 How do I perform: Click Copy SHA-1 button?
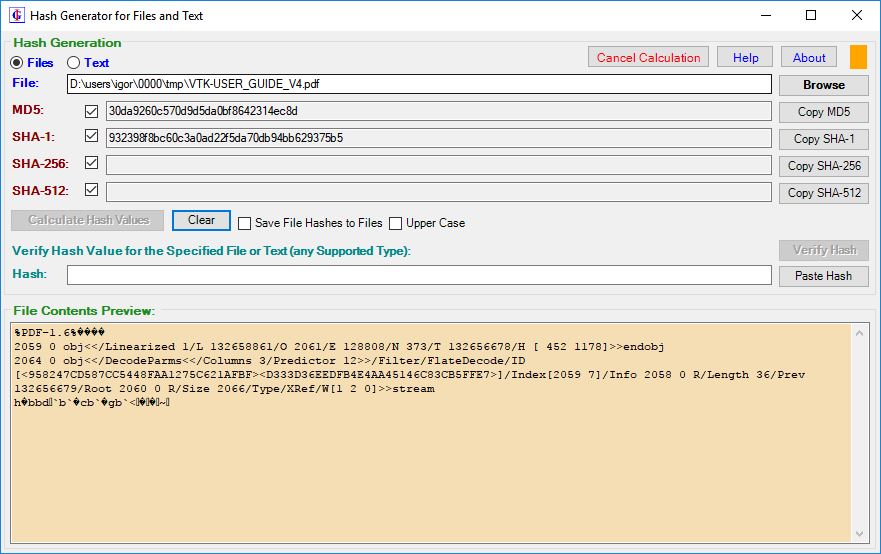[x=823, y=139]
